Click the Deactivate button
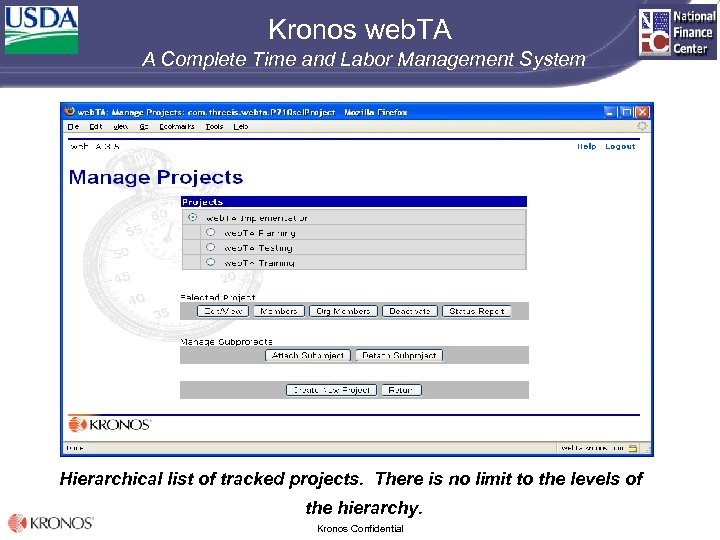 click(410, 311)
